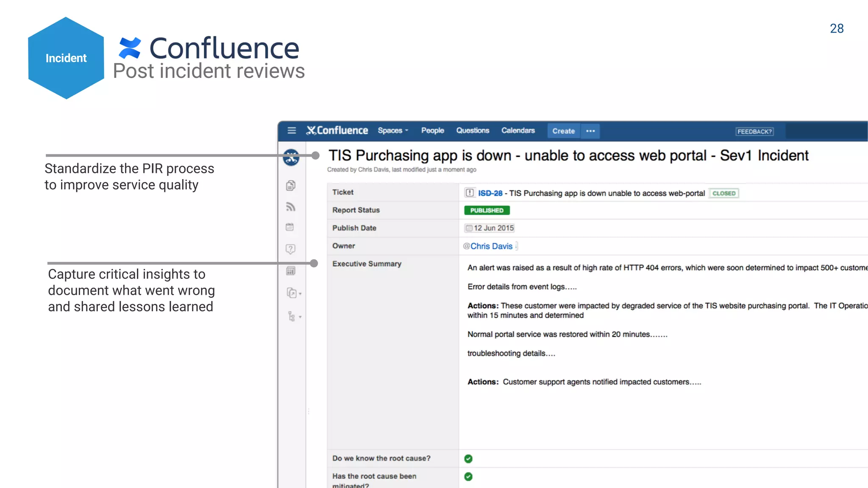Open the hamburger sidebar menu icon

coord(292,130)
